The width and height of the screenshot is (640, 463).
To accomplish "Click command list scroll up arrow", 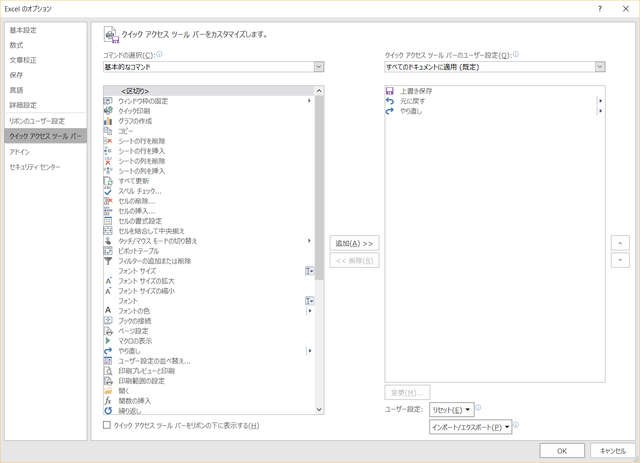I will [x=319, y=91].
